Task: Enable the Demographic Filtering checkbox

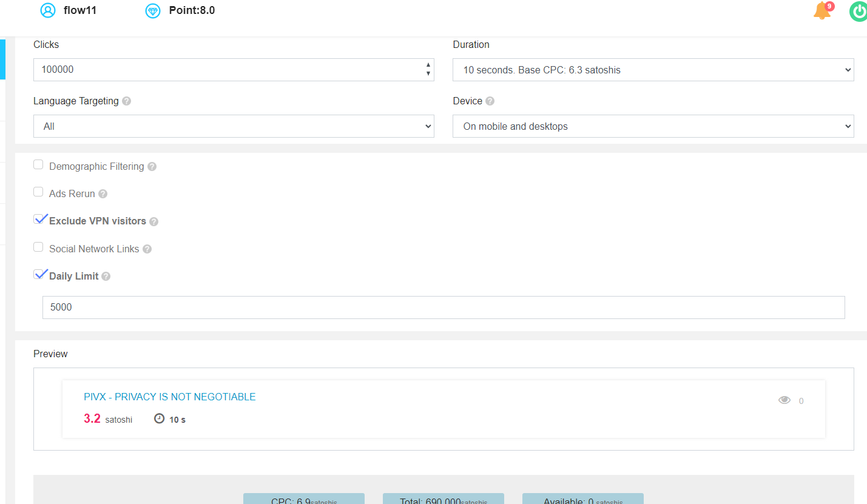Action: point(38,165)
